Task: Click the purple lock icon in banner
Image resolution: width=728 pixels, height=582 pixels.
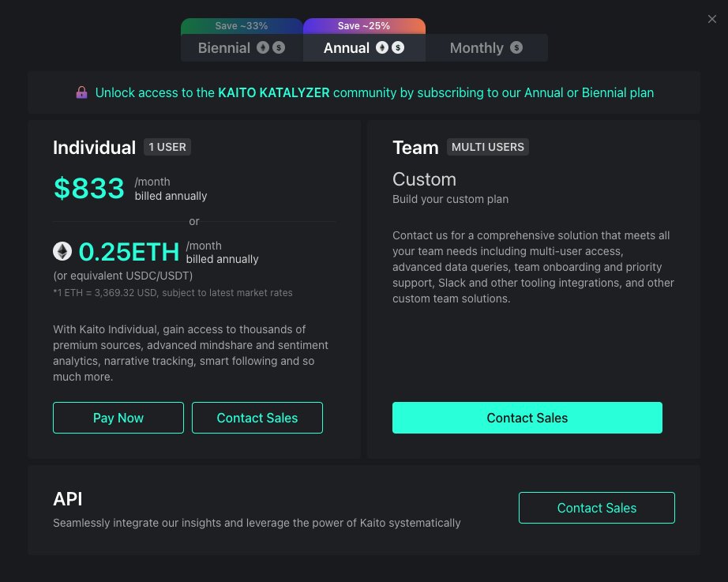Action: [81, 92]
